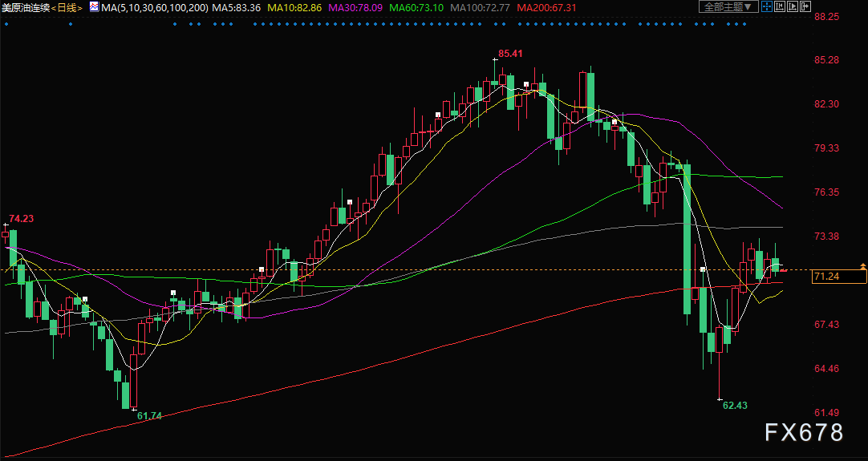
Task: Select the MA5:83.36 value label
Action: (237, 7)
